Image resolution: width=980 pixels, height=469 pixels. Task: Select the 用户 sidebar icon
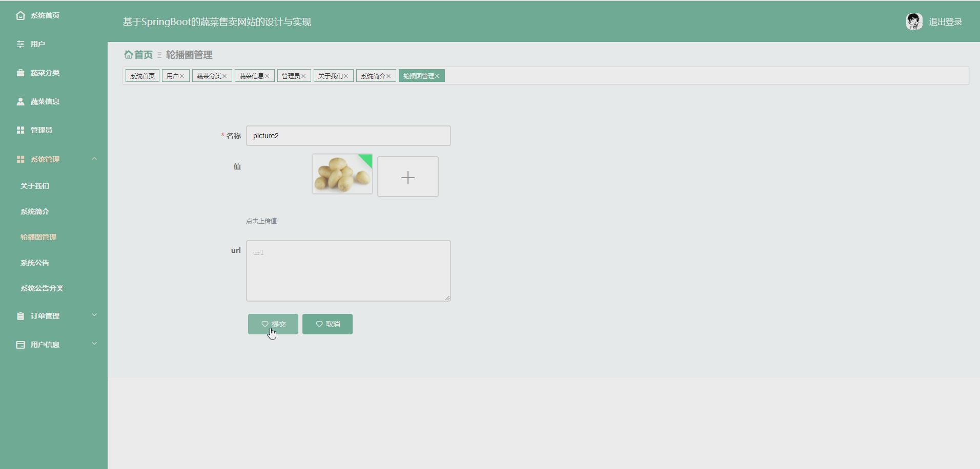point(21,44)
